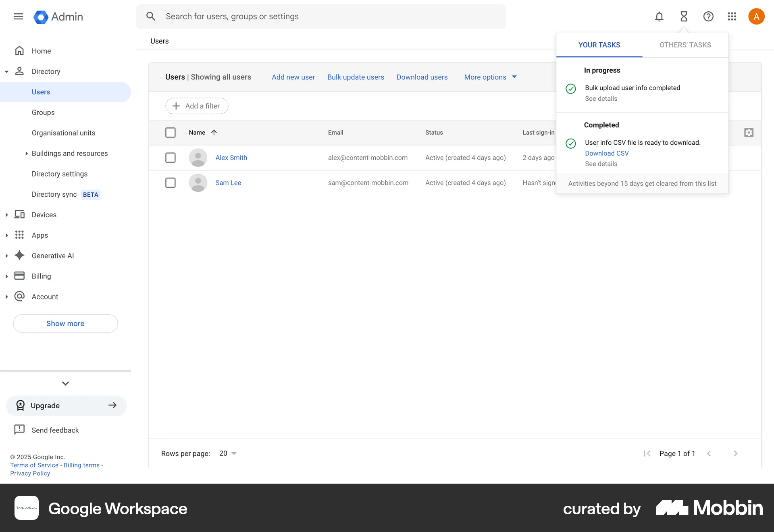Click the tasks hourglass icon
The height and width of the screenshot is (532, 774).
pyautogui.click(x=683, y=17)
